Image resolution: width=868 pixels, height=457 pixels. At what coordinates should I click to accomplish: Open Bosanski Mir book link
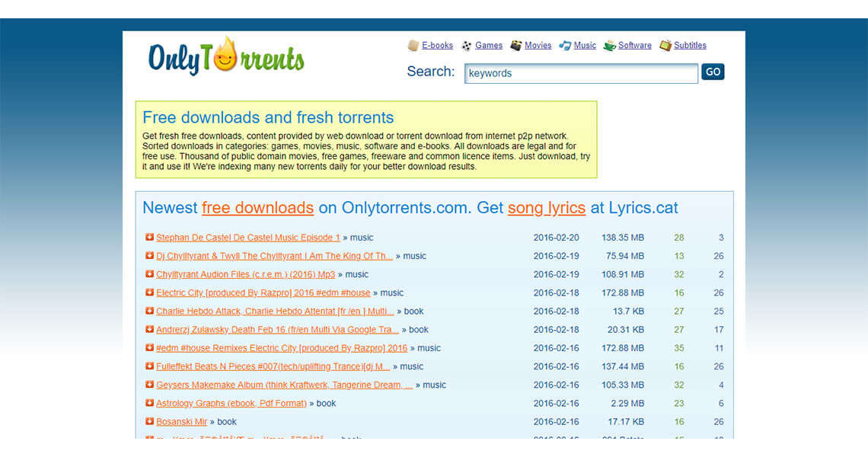coord(181,421)
